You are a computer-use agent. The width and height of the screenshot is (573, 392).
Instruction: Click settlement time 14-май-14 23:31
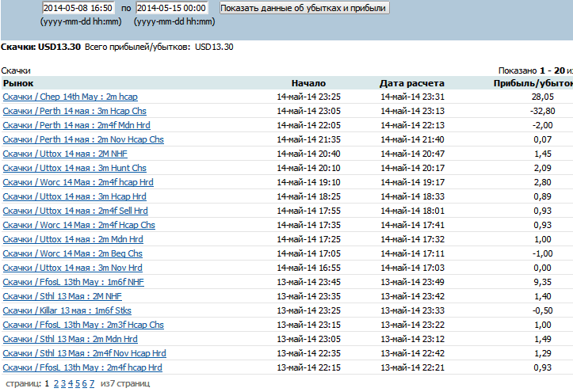pos(413,97)
